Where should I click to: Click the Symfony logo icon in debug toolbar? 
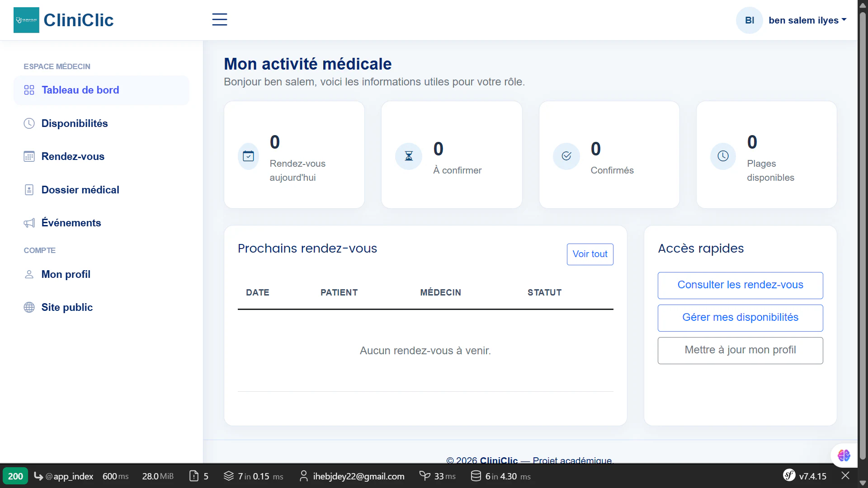click(x=789, y=475)
